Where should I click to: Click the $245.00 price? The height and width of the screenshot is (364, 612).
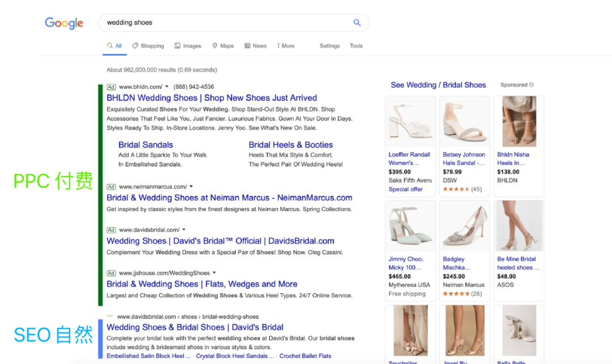coord(454,276)
